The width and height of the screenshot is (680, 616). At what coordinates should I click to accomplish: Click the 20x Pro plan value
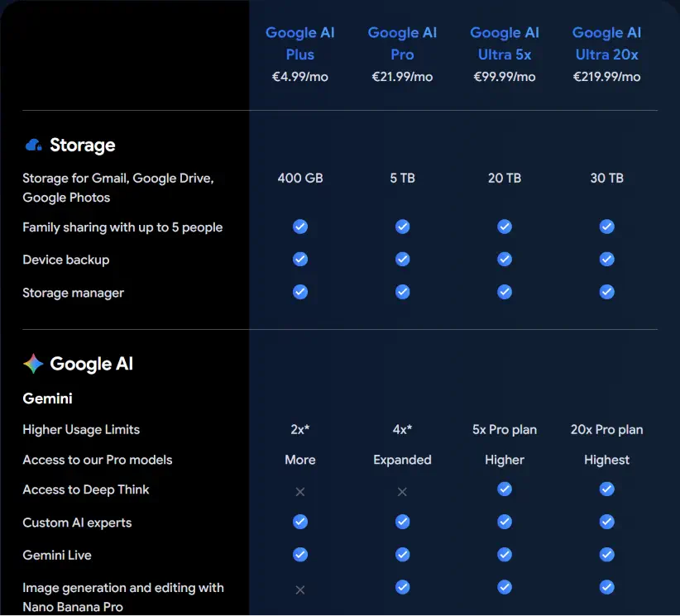[x=606, y=430]
